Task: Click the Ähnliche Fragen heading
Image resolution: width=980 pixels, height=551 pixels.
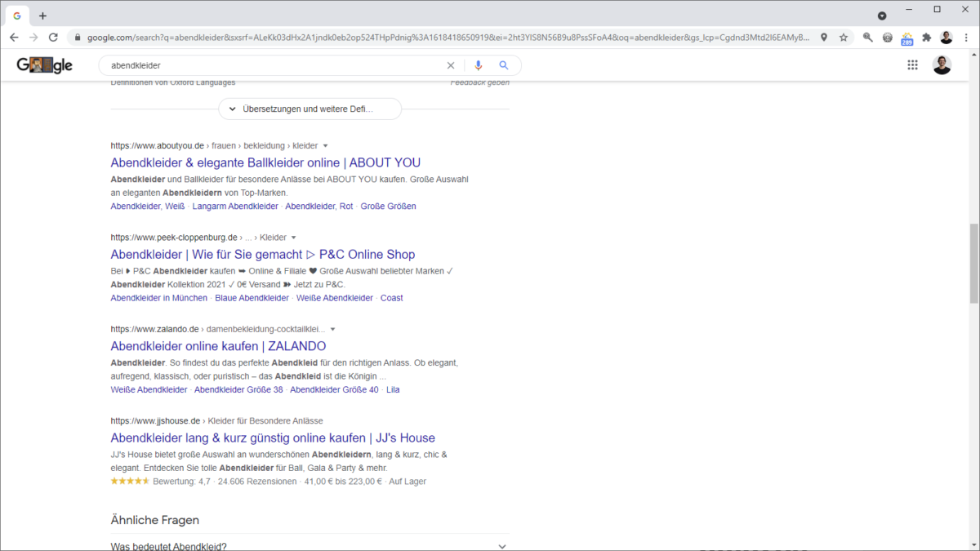Action: 155,520
